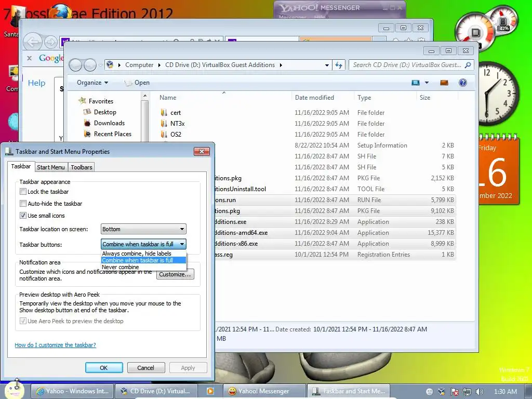Select Combine when taskbar is full option
532x399 pixels.
click(143, 260)
